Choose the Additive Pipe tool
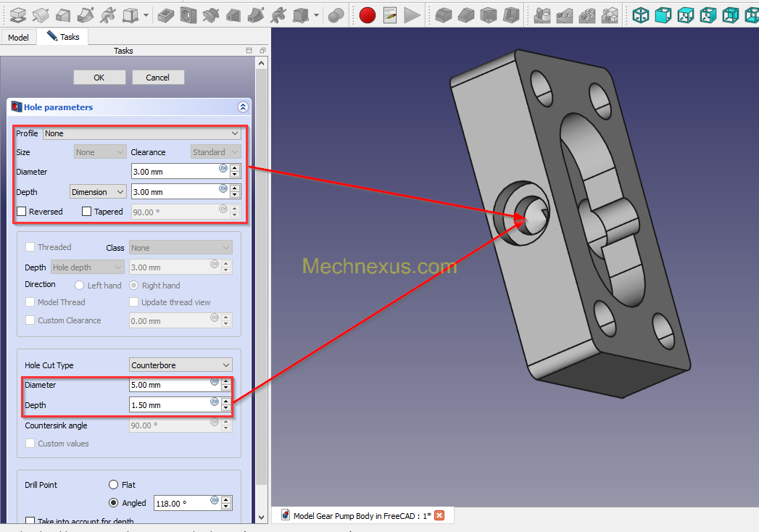 pos(86,15)
